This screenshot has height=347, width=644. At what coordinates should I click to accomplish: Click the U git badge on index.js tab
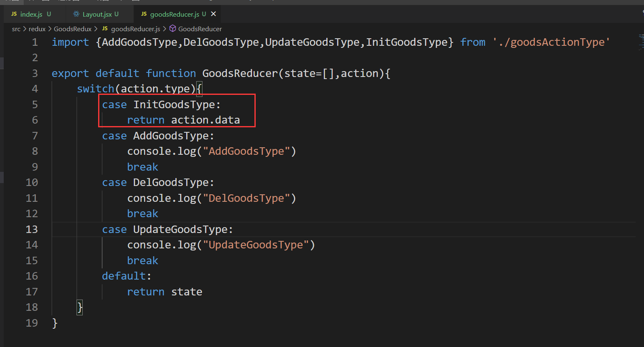49,14
